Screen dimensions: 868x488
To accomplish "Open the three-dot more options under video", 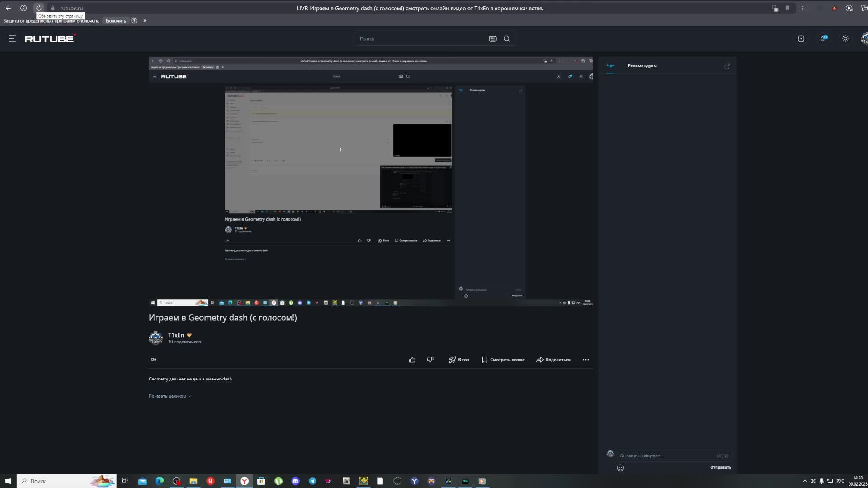I will click(586, 360).
